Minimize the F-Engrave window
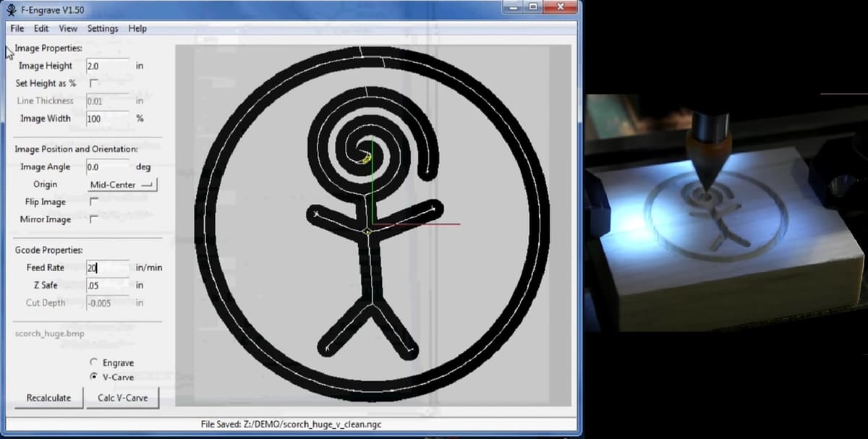This screenshot has width=868, height=439. [514, 8]
